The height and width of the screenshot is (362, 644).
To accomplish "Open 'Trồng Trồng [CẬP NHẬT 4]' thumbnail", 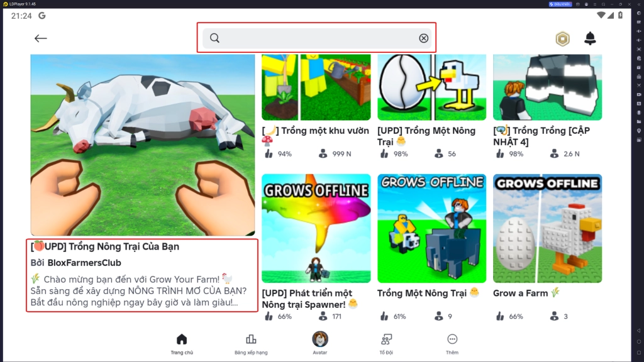I will coord(548,87).
